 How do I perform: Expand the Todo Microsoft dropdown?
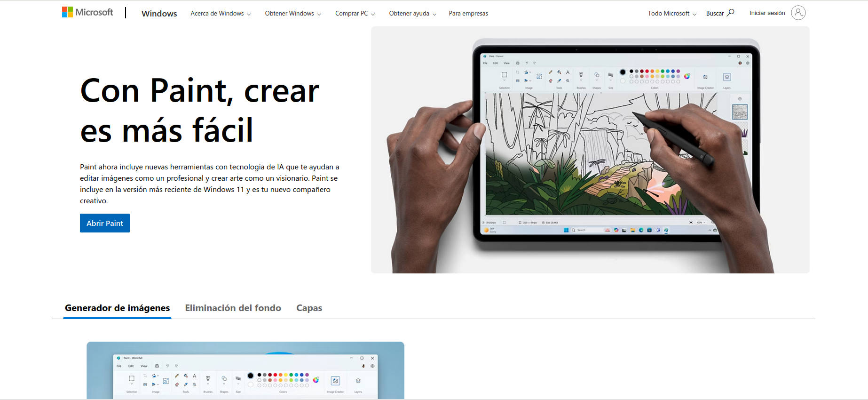(x=672, y=14)
